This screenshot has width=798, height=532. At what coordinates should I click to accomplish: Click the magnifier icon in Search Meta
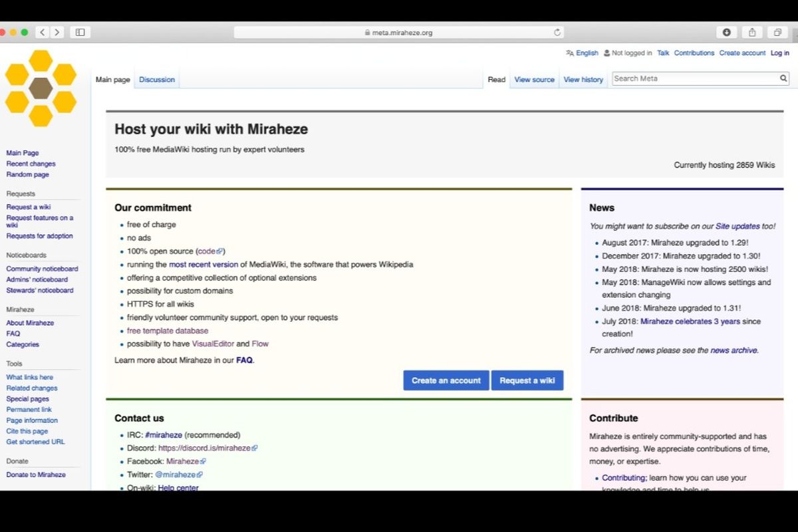[783, 78]
